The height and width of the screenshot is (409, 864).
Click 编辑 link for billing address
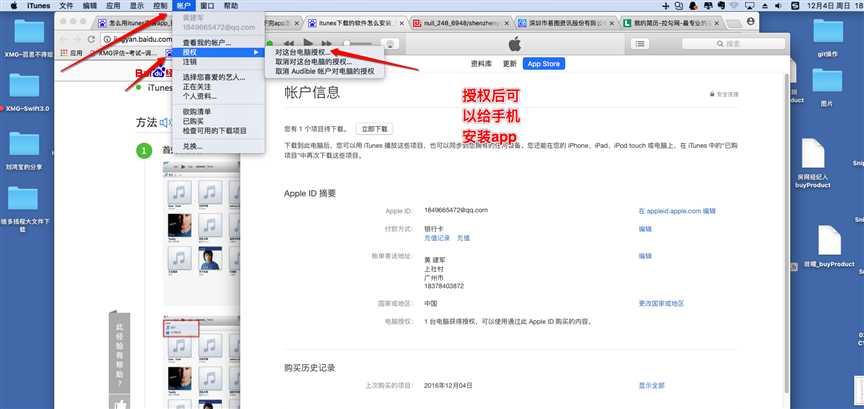pos(645,256)
